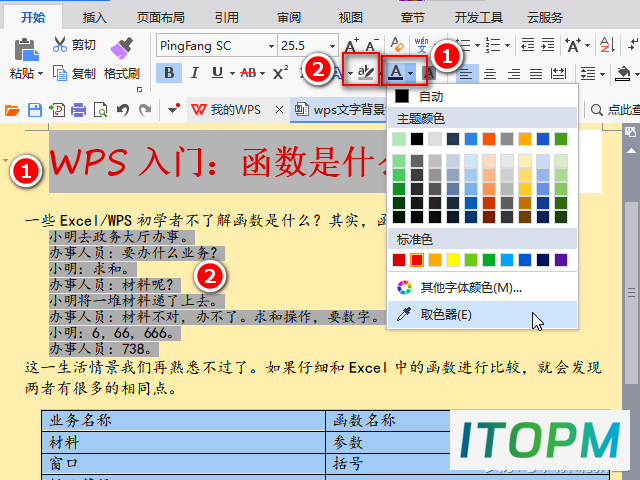Open the 页面布局 ribbon tab
The width and height of the screenshot is (640, 480).
(161, 17)
